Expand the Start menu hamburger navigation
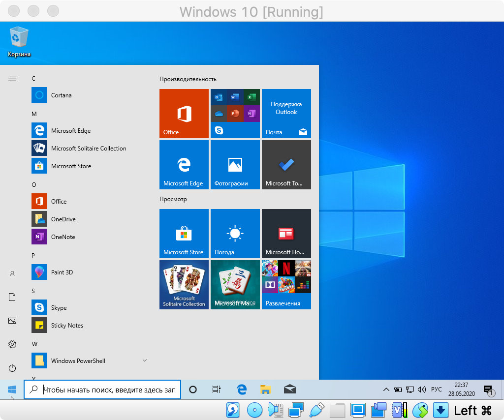The width and height of the screenshot is (504, 420). click(12, 79)
